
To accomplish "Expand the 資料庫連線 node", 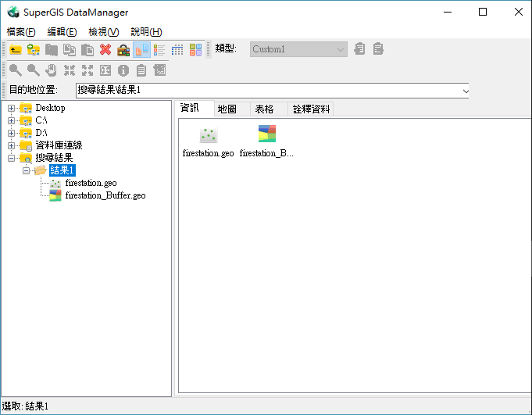I will pos(11,145).
